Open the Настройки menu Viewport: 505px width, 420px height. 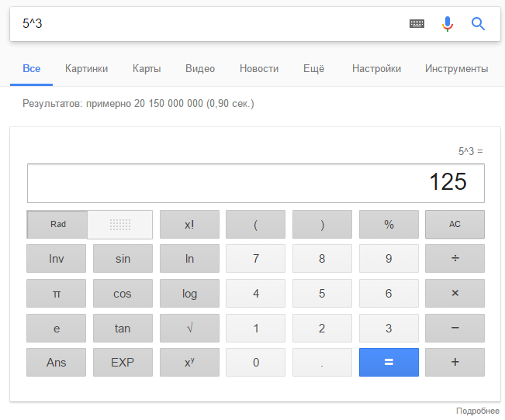(376, 68)
